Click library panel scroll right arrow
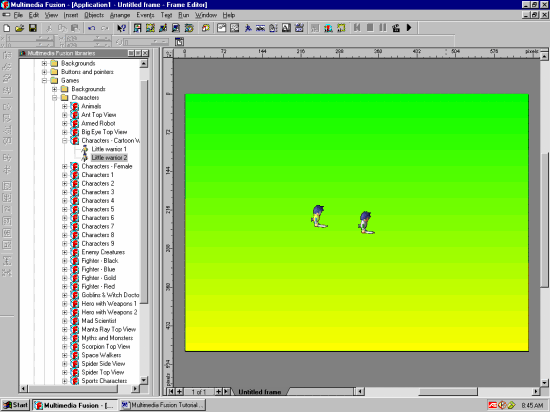 [x=135, y=389]
